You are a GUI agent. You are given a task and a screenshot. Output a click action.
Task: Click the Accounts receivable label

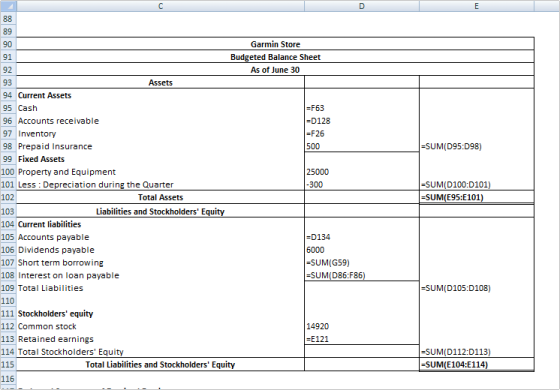coord(59,121)
